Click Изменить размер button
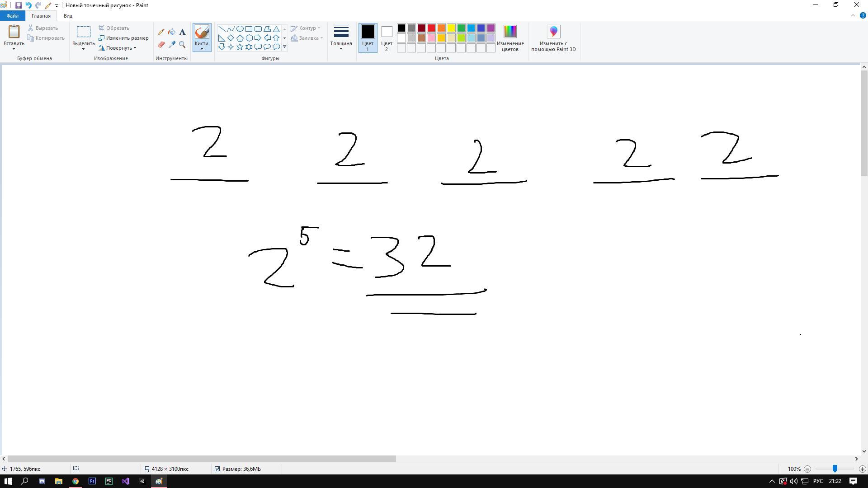This screenshot has height=488, width=868. point(123,38)
